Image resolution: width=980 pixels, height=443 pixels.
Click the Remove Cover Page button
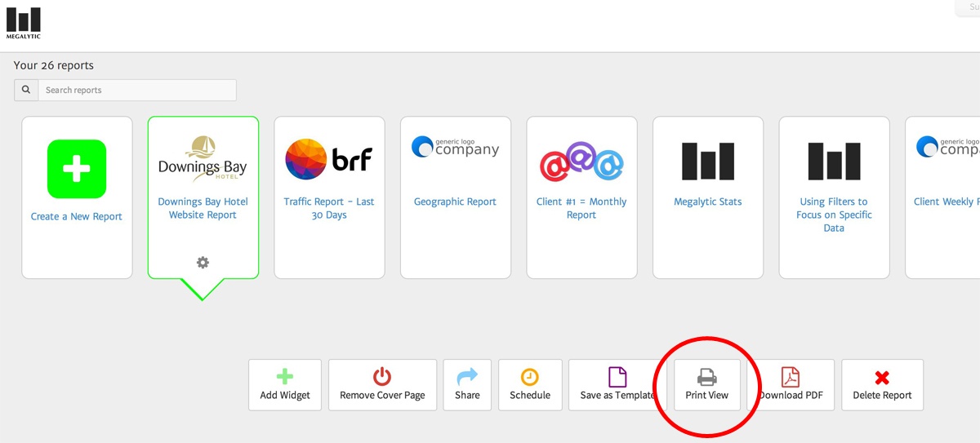[382, 384]
